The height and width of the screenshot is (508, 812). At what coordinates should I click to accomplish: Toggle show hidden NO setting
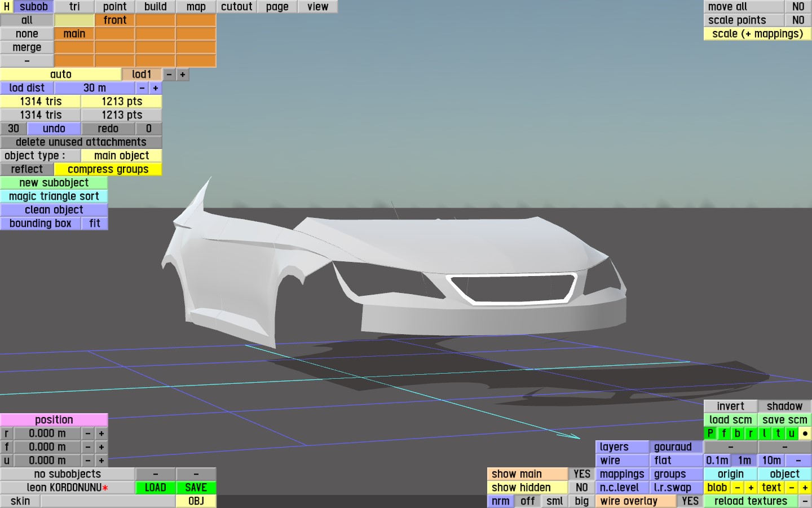[x=582, y=488]
